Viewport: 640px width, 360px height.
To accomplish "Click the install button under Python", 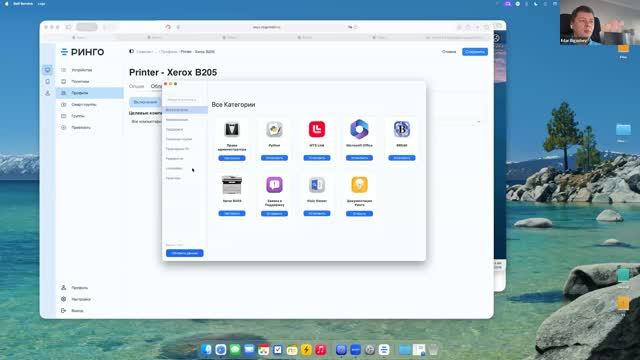I will pos(274,158).
